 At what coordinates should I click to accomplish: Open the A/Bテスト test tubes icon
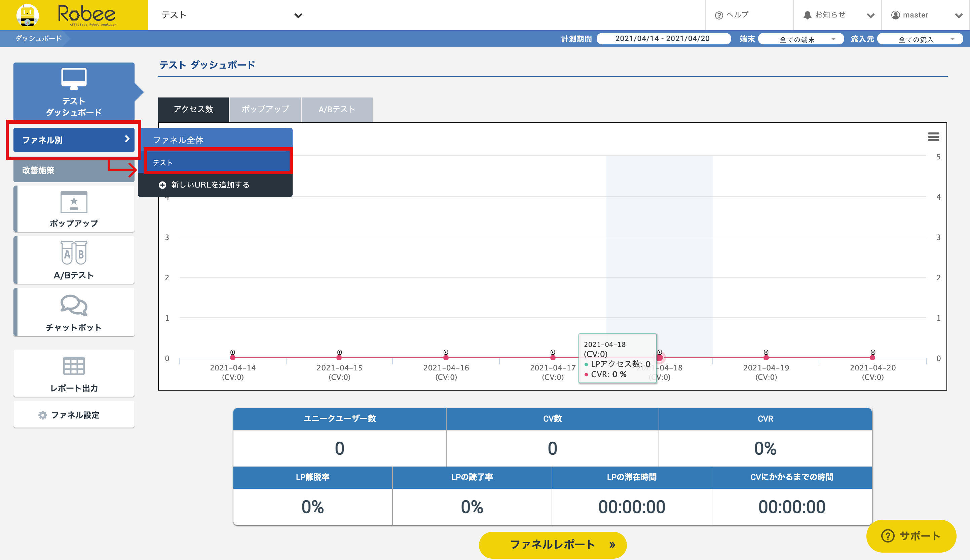(74, 253)
